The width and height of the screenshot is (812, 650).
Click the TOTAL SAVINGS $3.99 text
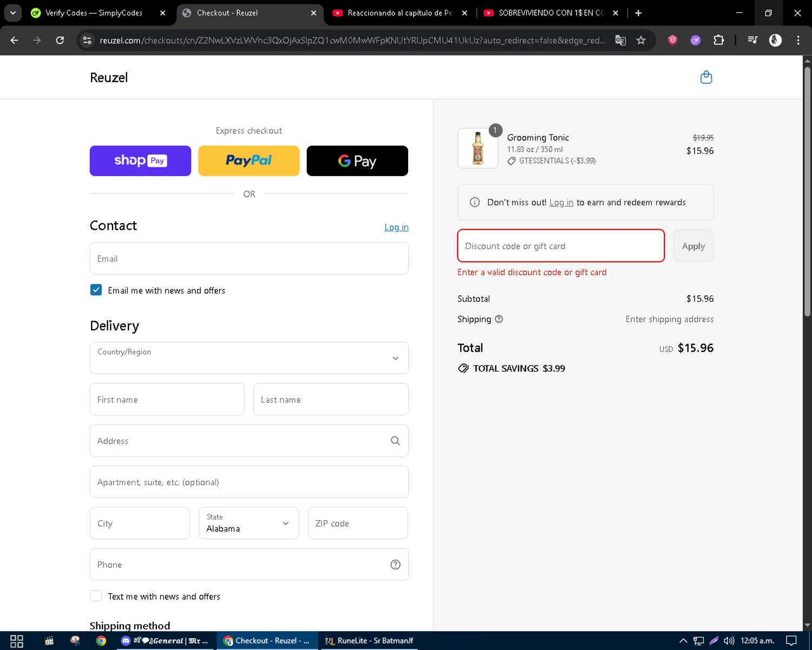coord(519,368)
